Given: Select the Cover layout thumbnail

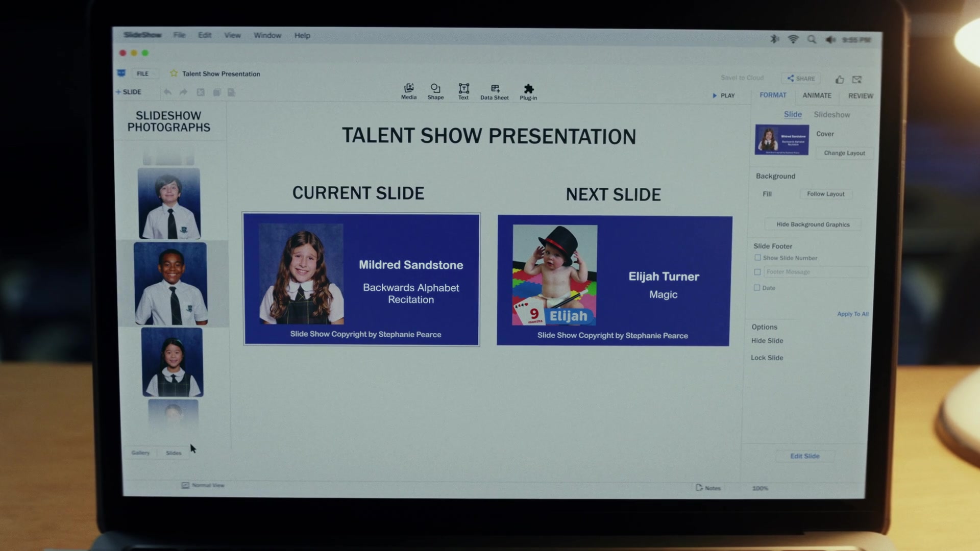Looking at the screenshot, I should tap(782, 140).
